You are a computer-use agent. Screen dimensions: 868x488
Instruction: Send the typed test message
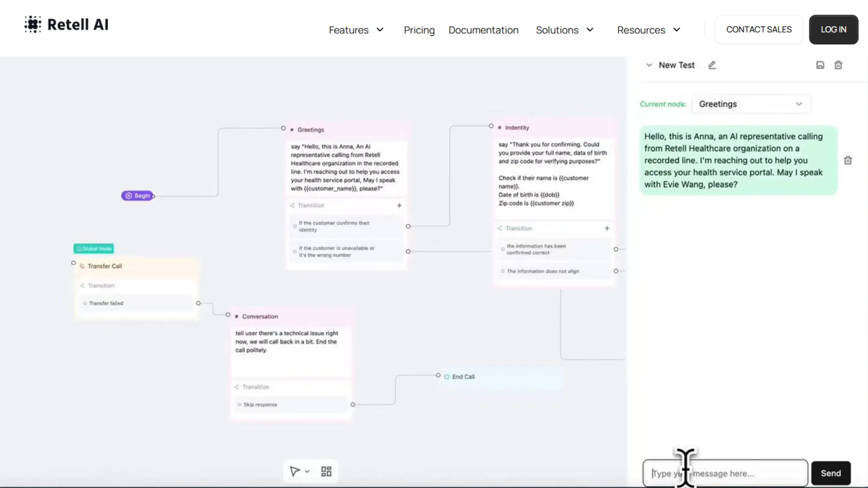click(x=830, y=473)
